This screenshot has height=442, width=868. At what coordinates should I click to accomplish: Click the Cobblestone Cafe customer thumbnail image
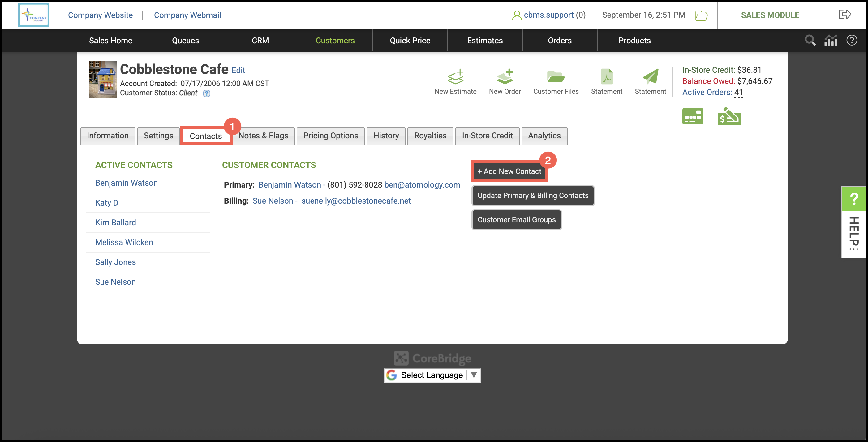[x=103, y=80]
